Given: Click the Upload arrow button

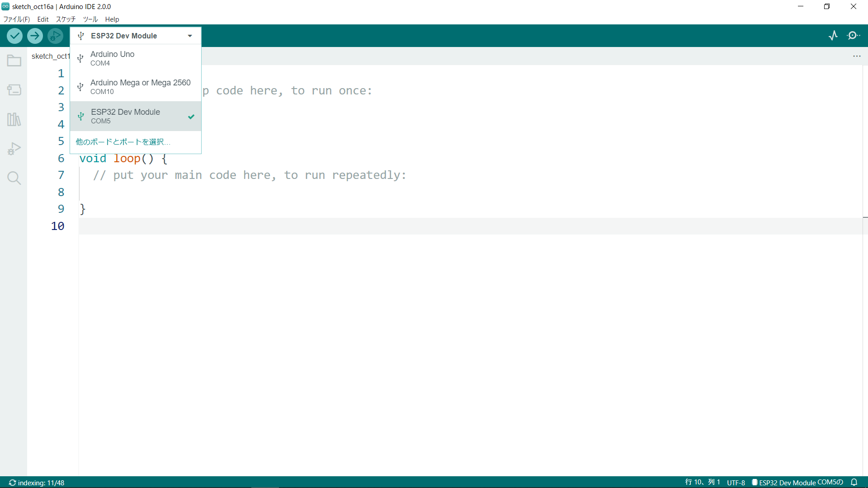Looking at the screenshot, I should [35, 36].
